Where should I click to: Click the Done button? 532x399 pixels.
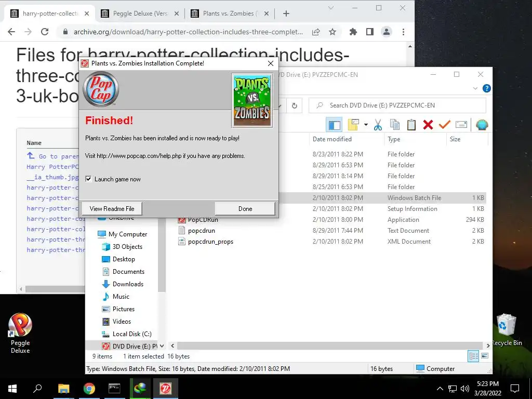pyautogui.click(x=245, y=209)
